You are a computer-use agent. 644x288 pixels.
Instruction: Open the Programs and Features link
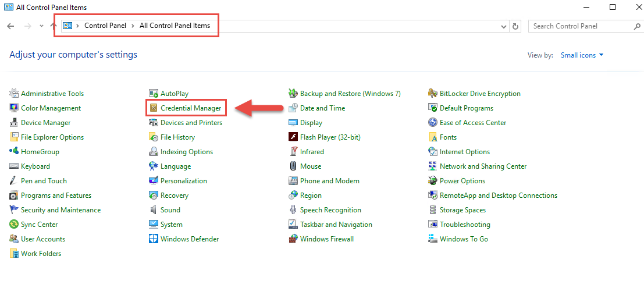pyautogui.click(x=56, y=195)
